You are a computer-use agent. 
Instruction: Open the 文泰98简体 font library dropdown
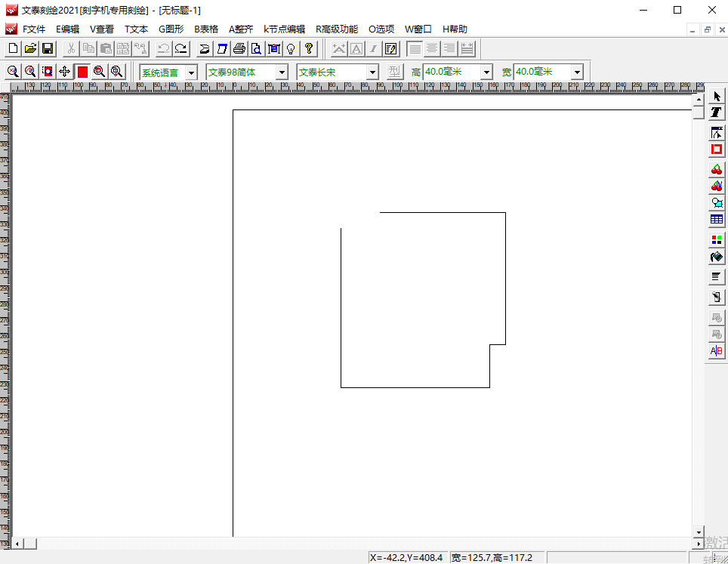click(x=282, y=72)
